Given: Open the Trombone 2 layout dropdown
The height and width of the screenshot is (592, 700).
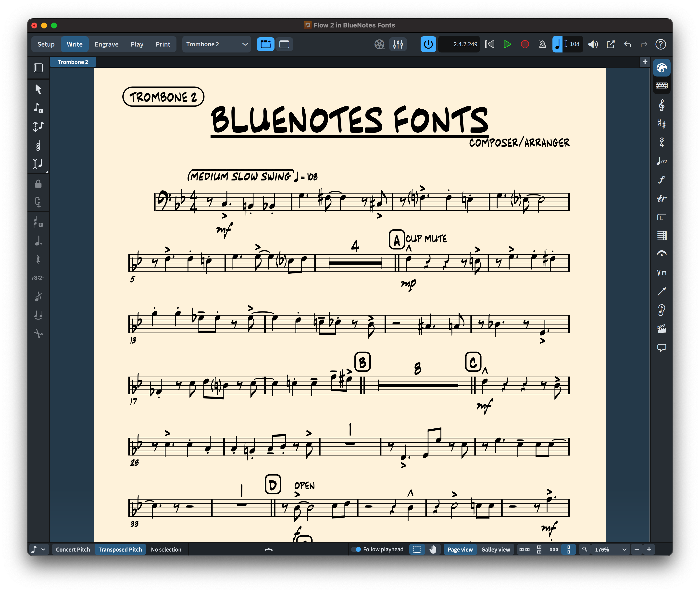Looking at the screenshot, I should (216, 44).
